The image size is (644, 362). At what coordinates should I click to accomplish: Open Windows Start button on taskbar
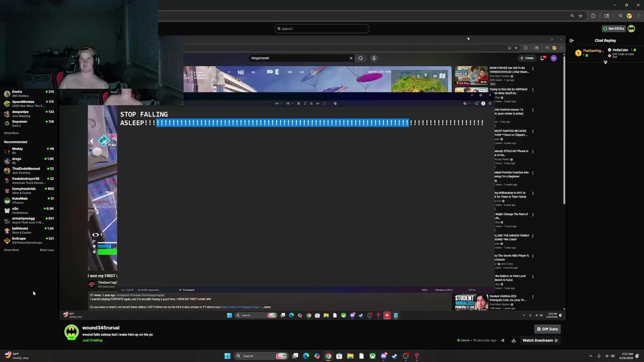click(x=227, y=356)
